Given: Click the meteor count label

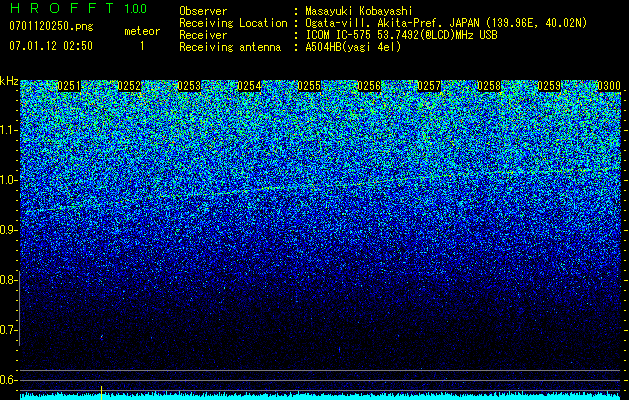Looking at the screenshot, I should pyautogui.click(x=142, y=31).
